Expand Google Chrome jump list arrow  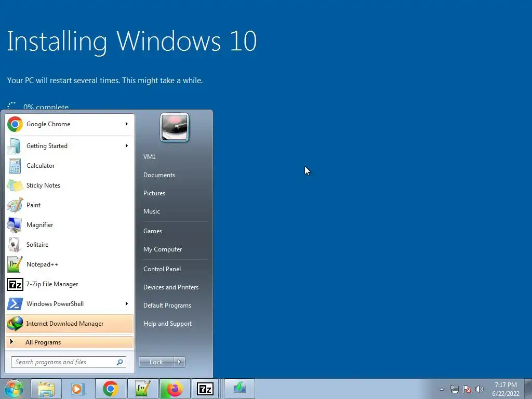pyautogui.click(x=127, y=124)
